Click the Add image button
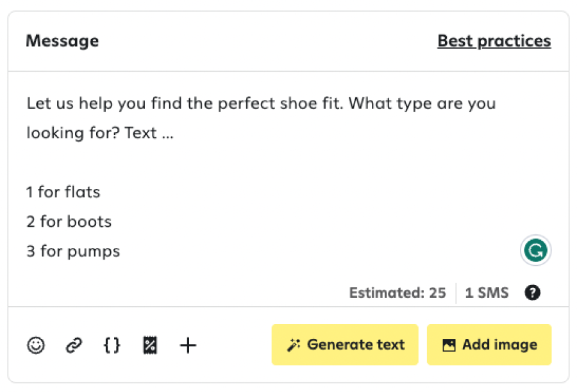This screenshot has width=577, height=392. point(489,345)
